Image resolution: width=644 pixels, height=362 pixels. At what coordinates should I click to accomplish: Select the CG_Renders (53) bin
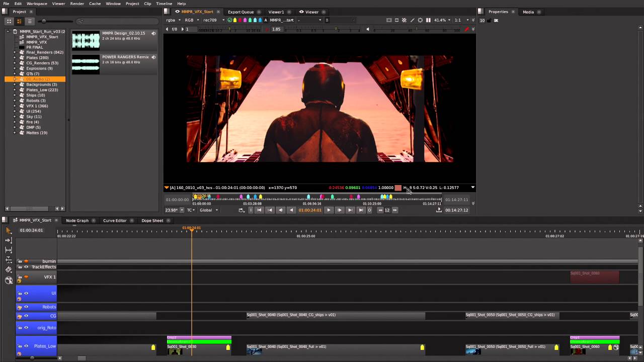point(42,63)
